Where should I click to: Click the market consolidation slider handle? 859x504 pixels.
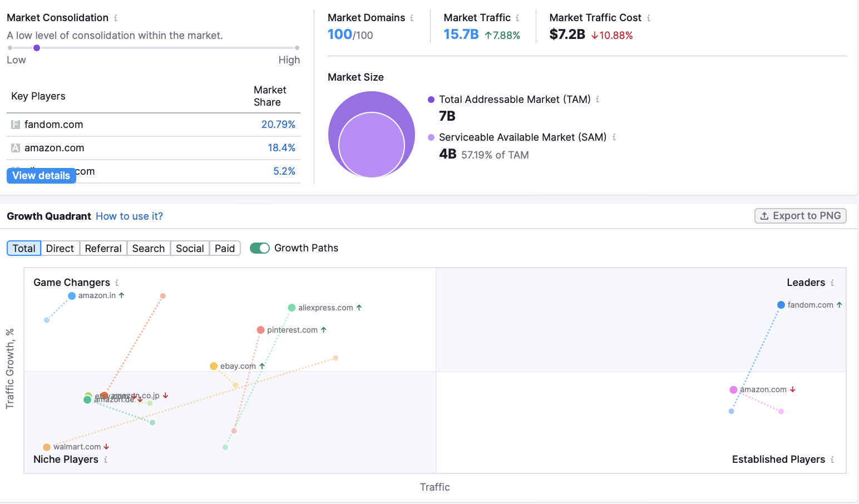tap(37, 48)
